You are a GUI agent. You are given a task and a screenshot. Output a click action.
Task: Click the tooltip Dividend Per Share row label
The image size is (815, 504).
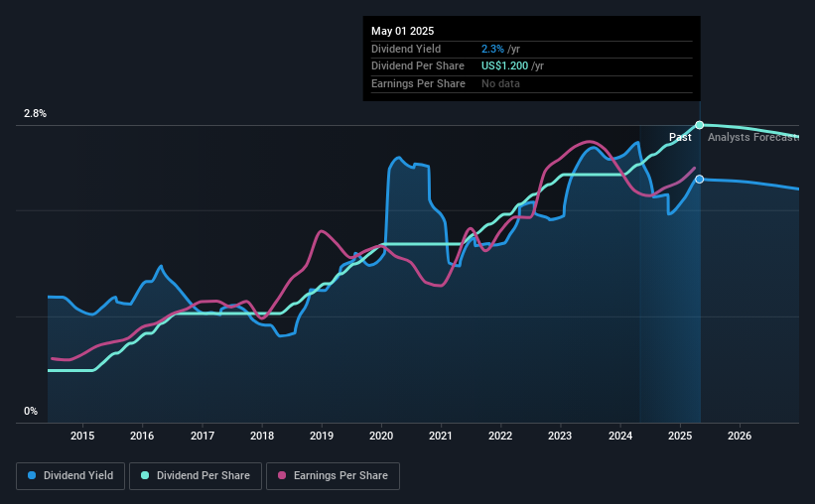pos(417,66)
